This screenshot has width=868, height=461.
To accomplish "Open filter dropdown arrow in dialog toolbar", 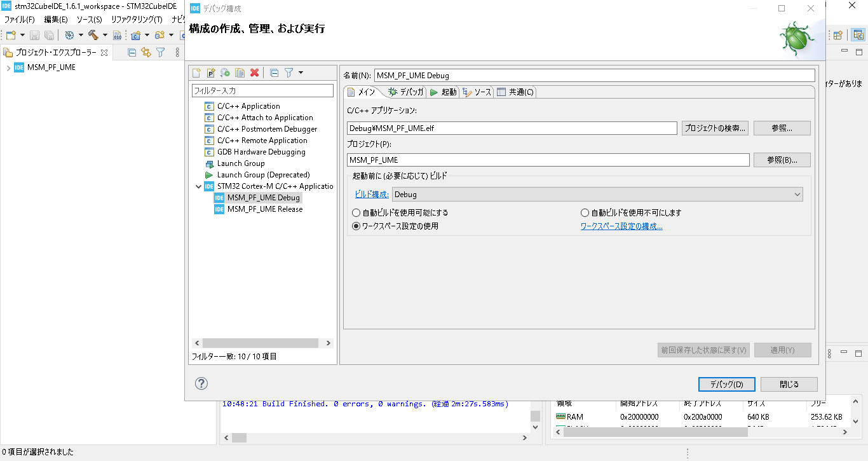I will click(x=301, y=73).
